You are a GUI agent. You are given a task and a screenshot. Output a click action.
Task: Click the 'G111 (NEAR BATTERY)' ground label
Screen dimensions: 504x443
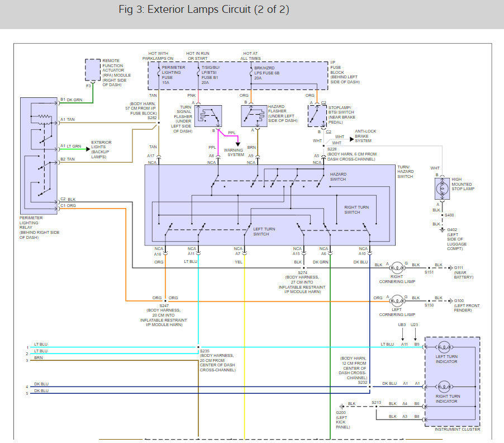(x=464, y=272)
